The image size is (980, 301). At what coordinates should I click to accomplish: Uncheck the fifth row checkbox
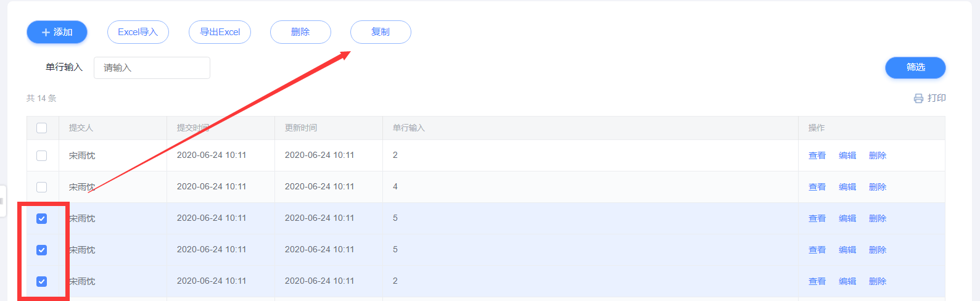click(42, 281)
